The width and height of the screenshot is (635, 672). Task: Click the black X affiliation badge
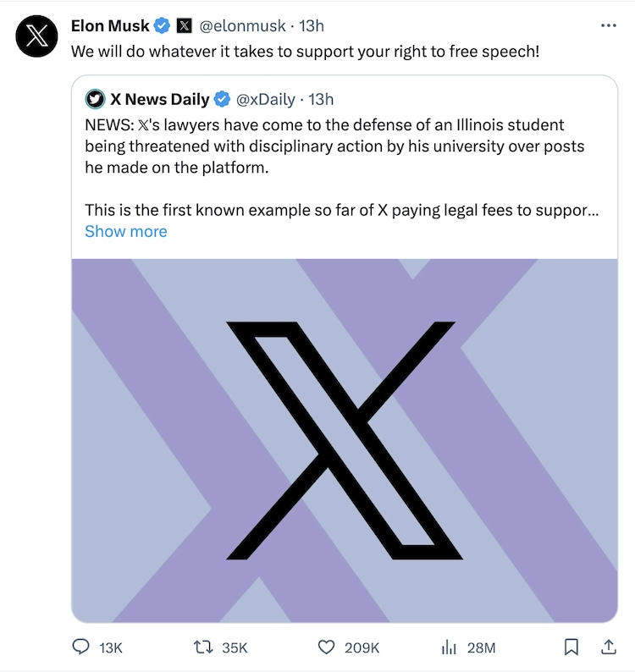pos(184,26)
